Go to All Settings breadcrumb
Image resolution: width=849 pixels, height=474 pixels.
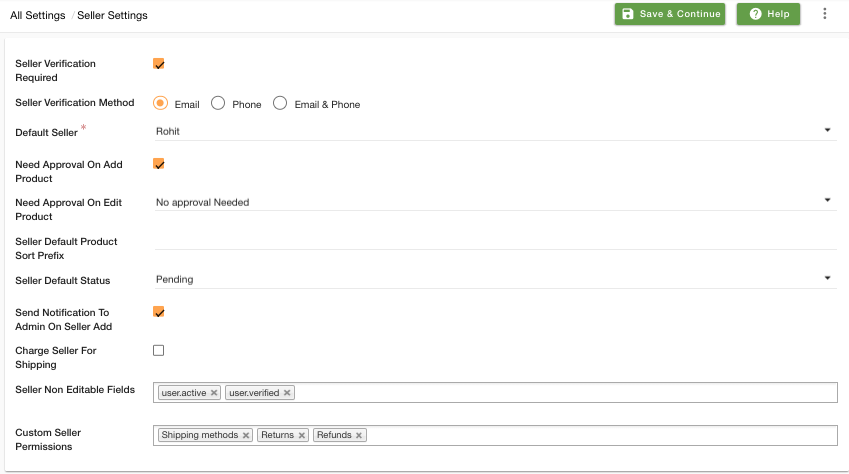[38, 15]
